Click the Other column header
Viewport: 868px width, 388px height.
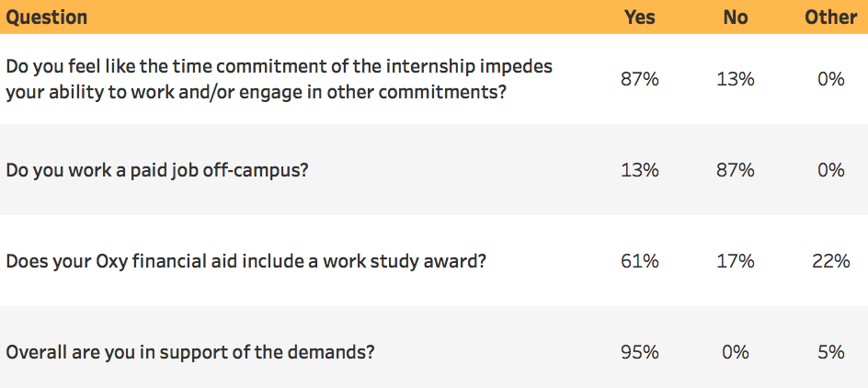830,17
